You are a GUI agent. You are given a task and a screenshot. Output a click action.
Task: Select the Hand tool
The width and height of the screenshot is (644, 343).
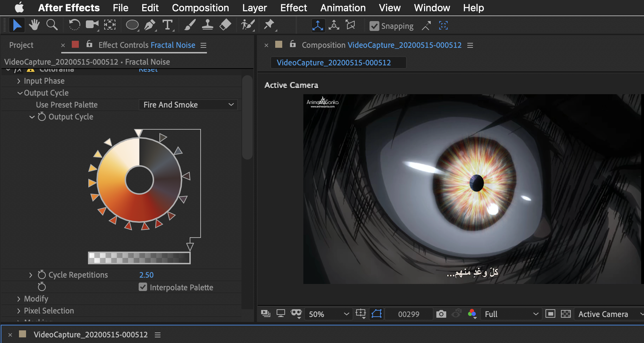point(34,25)
